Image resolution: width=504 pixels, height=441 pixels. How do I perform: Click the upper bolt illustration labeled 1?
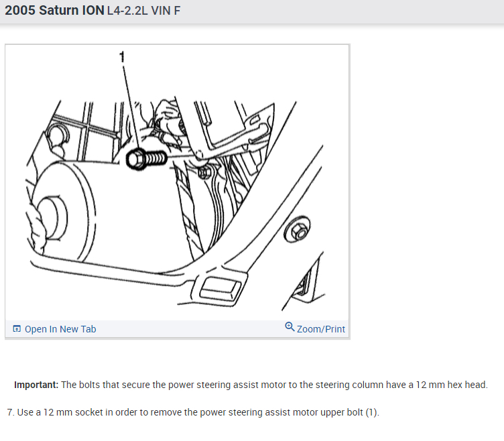[146, 159]
